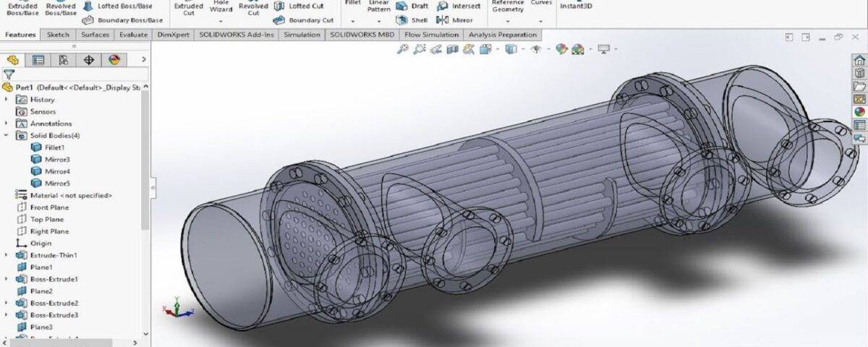This screenshot has height=347, width=868.
Task: Open the File Explorer folder icon in task pane
Action: coord(859,86)
